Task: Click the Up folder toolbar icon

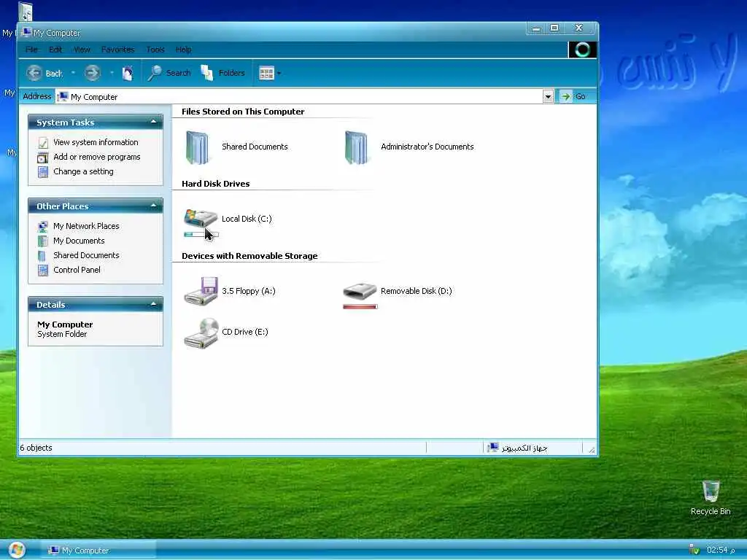Action: tap(128, 73)
